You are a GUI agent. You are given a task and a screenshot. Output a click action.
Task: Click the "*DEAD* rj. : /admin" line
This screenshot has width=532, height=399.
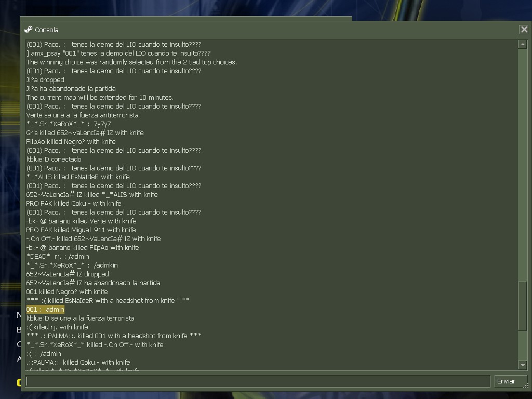(x=58, y=257)
